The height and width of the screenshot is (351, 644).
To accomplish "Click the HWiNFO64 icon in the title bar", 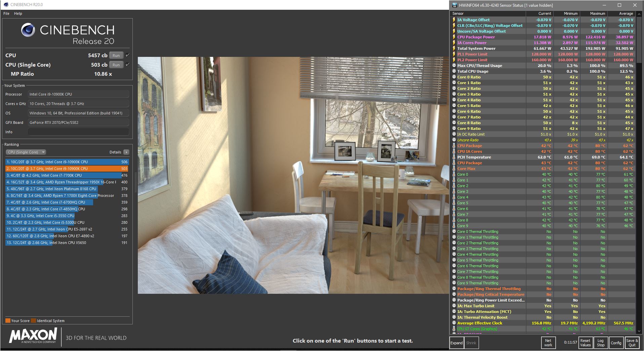I will click(x=454, y=5).
